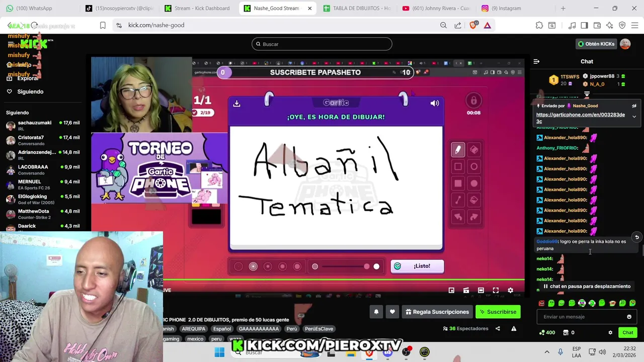644x362 pixels.
Task: Click the green Chat send button
Action: coord(628,332)
